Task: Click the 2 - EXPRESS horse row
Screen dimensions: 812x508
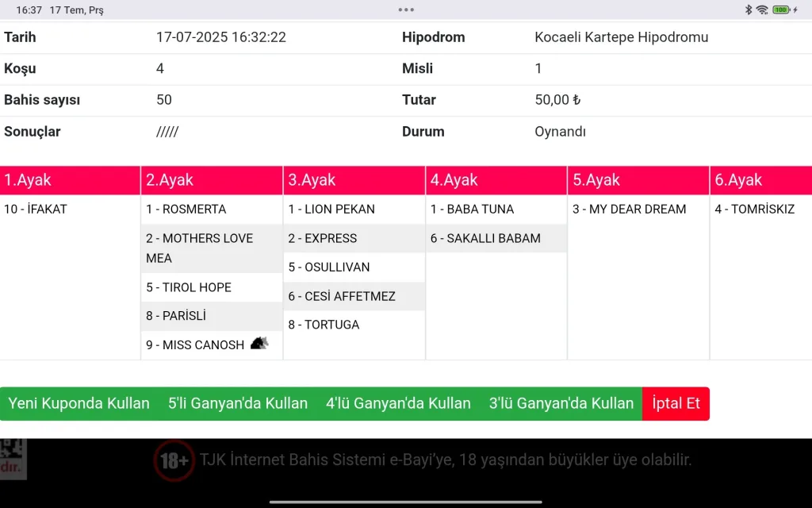Action: [x=323, y=238]
